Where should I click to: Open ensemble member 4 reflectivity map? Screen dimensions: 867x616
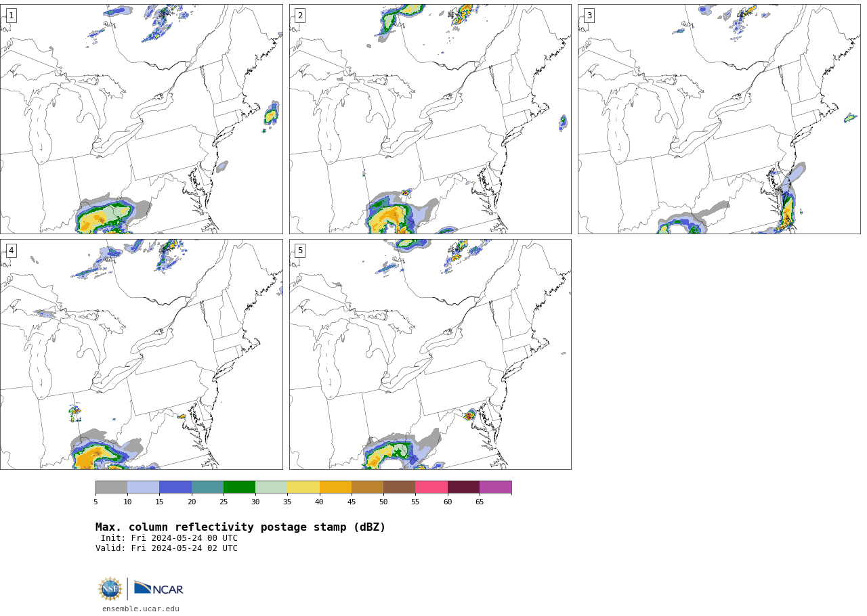[x=141, y=354]
